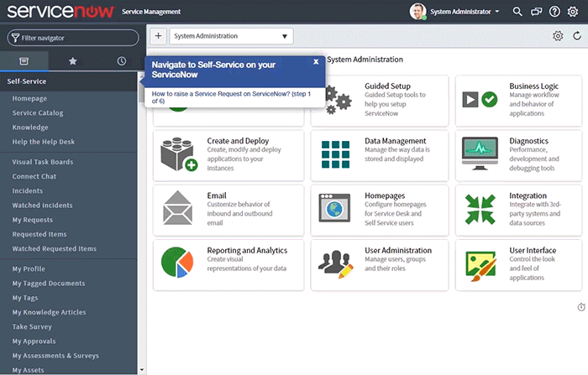Open the global search magnifier icon
588x375 pixels.
[x=517, y=12]
